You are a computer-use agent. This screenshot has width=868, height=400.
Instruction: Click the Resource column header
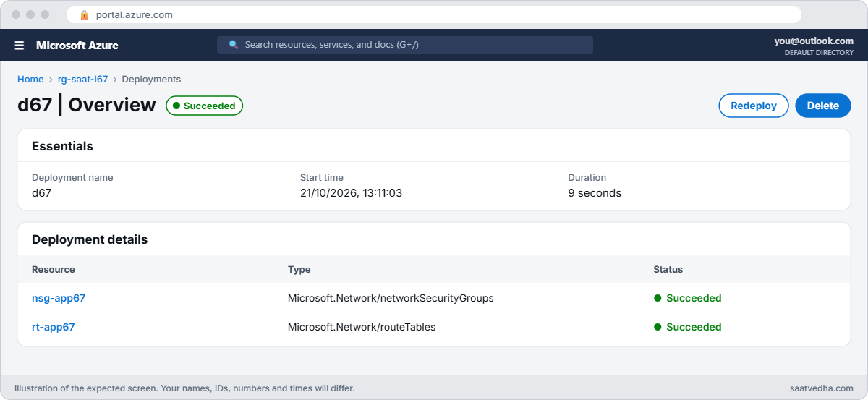54,269
